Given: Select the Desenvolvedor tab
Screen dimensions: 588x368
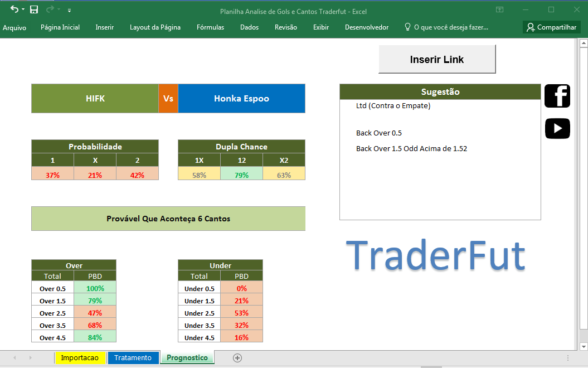Looking at the screenshot, I should click(367, 27).
